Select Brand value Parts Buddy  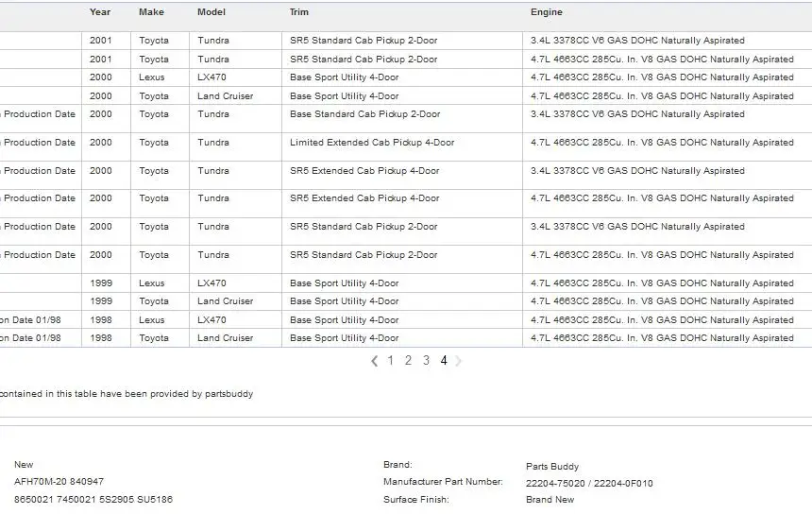click(x=552, y=467)
